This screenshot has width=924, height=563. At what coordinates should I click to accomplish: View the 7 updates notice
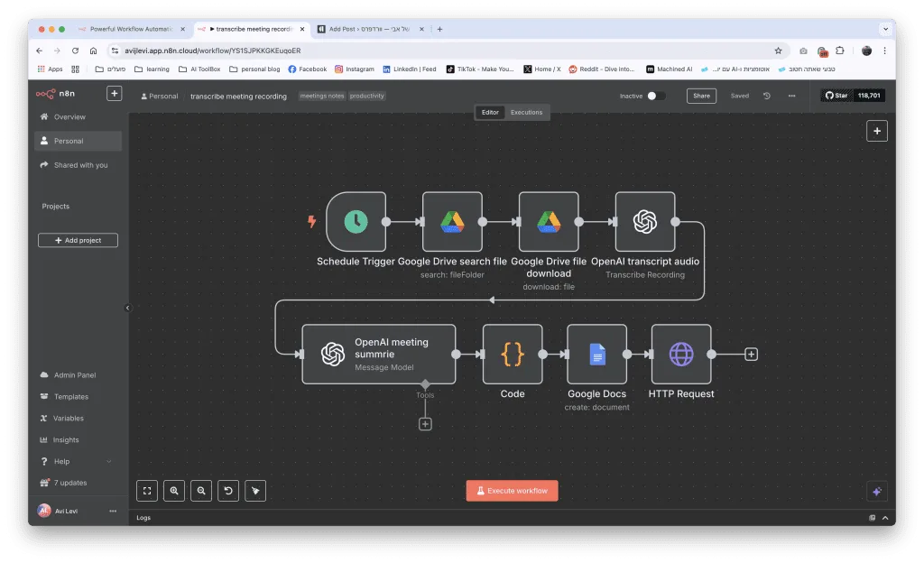click(78, 483)
